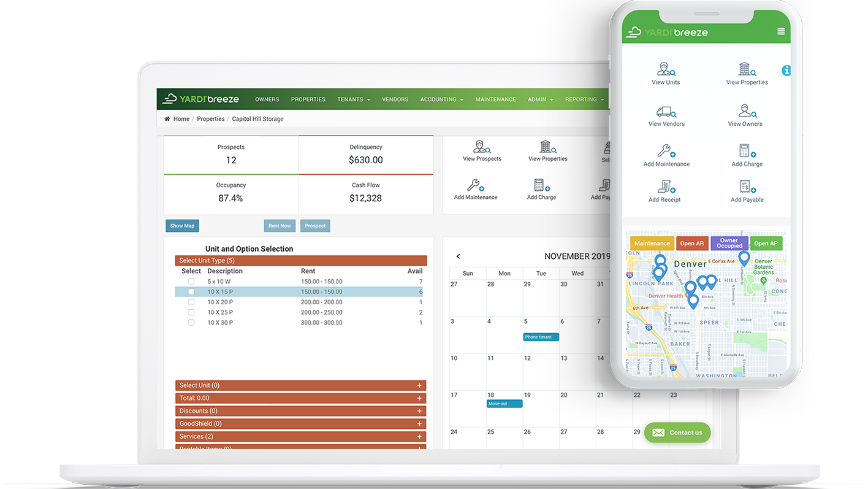Select checkbox for 10 X 30 P unit

click(191, 323)
